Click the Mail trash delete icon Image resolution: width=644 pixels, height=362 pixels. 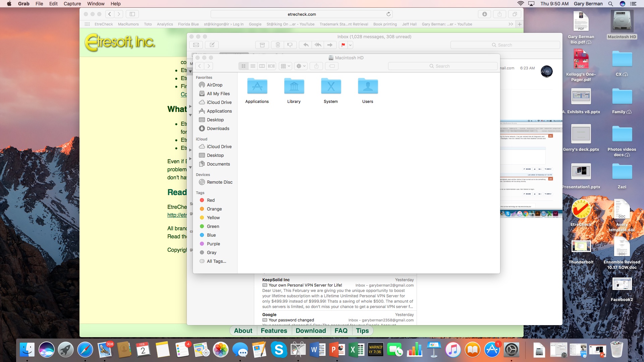[278, 45]
